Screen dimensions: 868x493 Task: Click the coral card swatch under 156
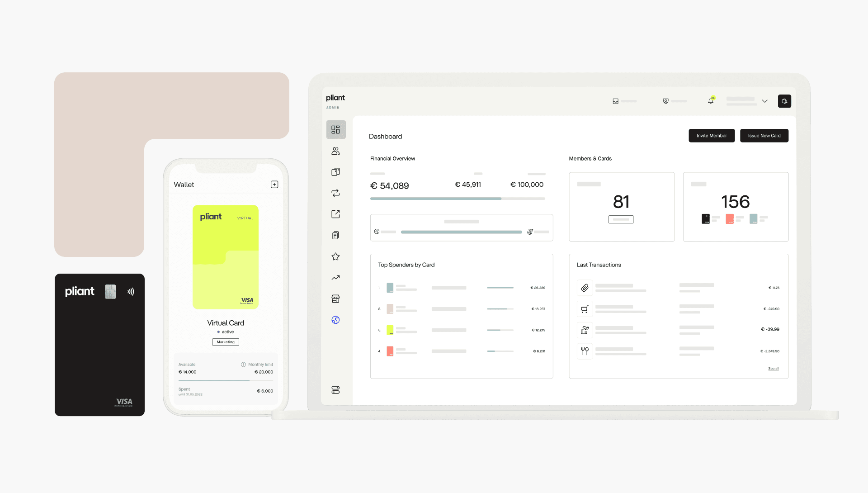[729, 219]
